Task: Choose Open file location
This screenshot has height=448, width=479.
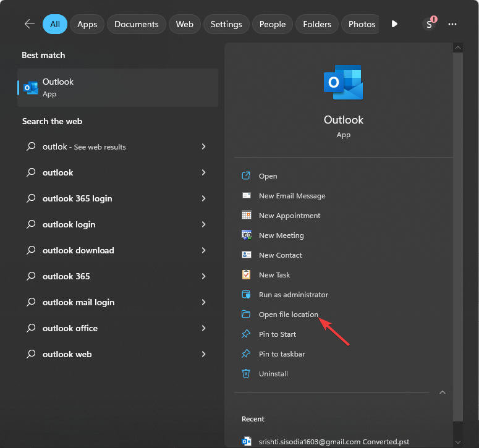Action: [x=289, y=315]
